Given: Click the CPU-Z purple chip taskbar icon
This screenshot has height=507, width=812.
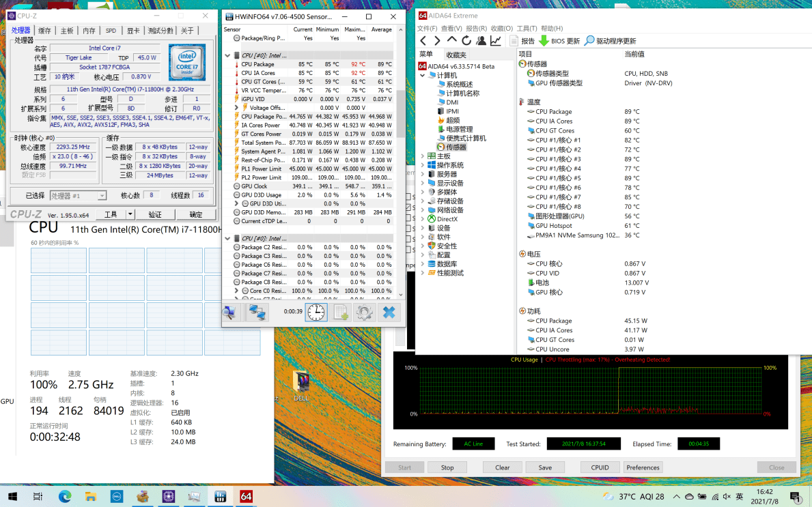Looking at the screenshot, I should [x=168, y=497].
